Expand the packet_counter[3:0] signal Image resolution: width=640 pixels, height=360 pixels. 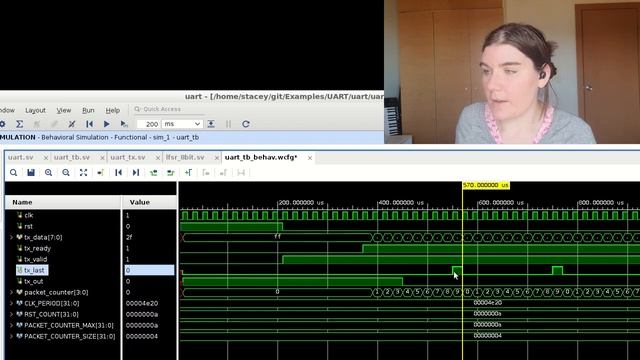pos(11,292)
